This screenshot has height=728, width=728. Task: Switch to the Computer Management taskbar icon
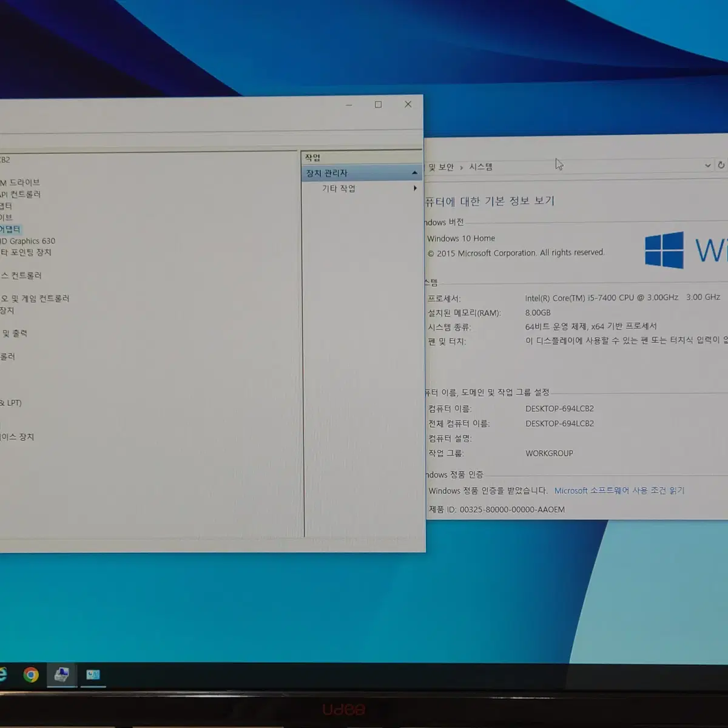point(61,675)
